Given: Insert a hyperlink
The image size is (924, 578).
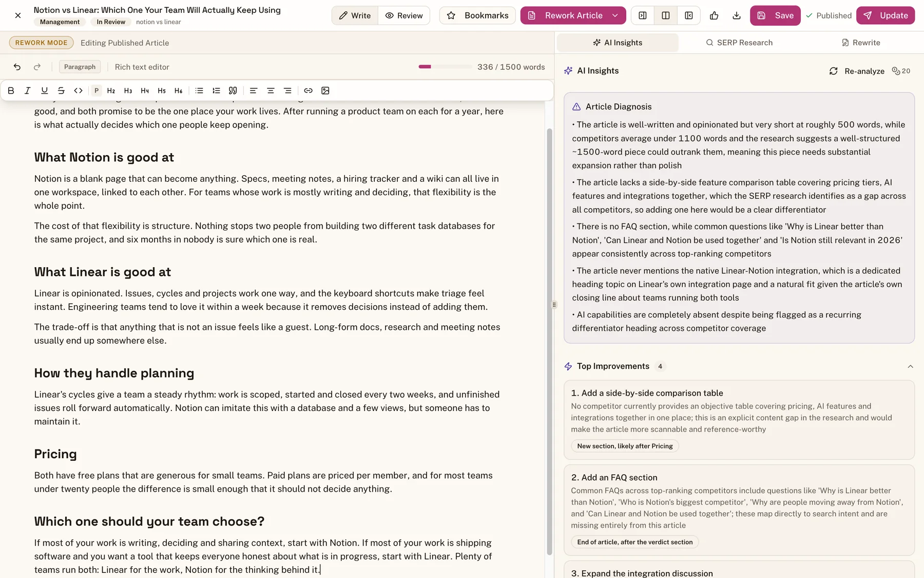Looking at the screenshot, I should [x=308, y=90].
